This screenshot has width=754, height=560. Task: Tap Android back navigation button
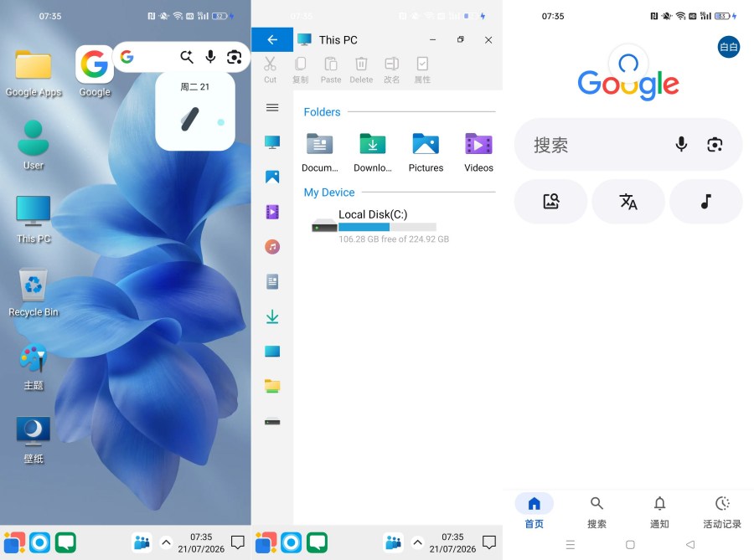tap(690, 545)
